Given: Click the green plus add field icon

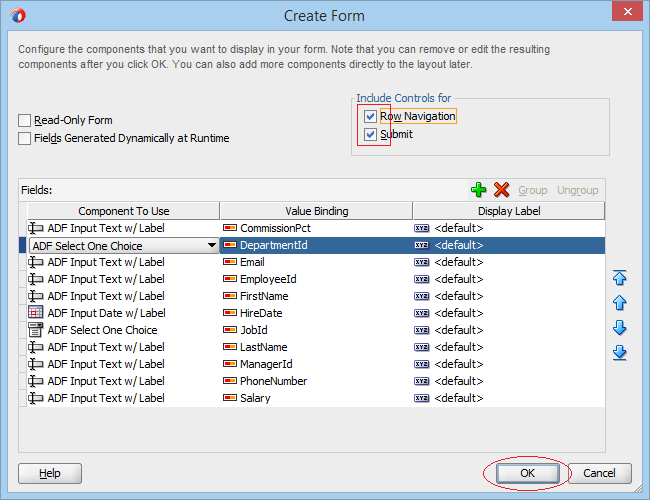Looking at the screenshot, I should point(478,190).
